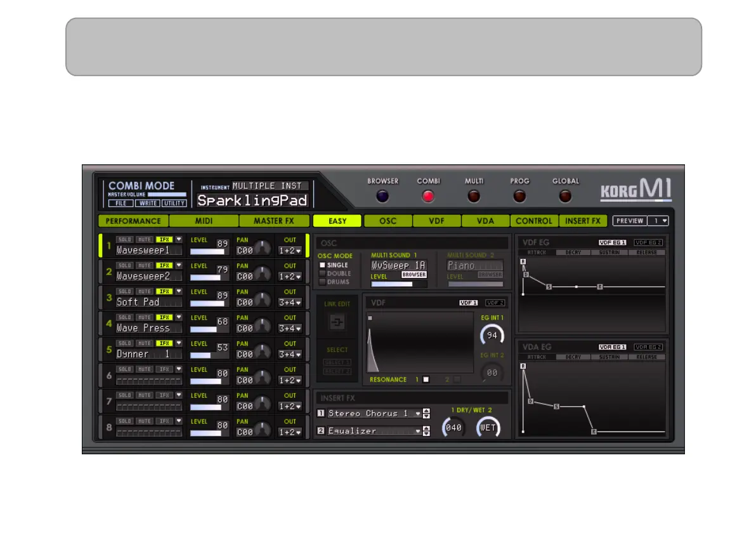Switch to the CONTROL tab
The width and height of the screenshot is (756, 533).
pos(534,221)
